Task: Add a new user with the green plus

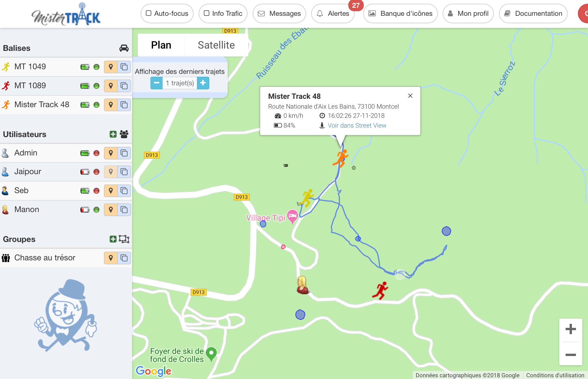Action: (x=112, y=134)
